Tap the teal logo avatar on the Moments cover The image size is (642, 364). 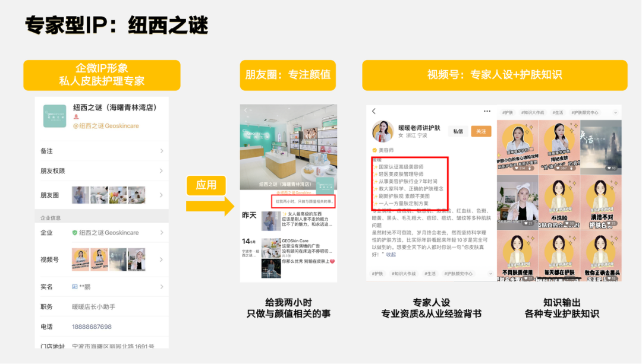[325, 185]
